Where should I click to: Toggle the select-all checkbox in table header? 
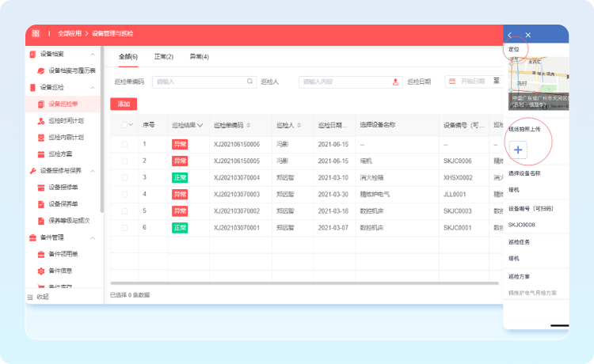tap(124, 125)
